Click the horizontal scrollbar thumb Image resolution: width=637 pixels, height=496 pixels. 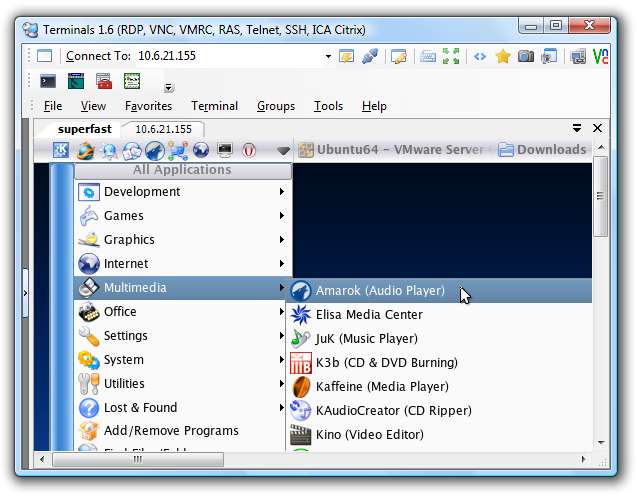138,459
